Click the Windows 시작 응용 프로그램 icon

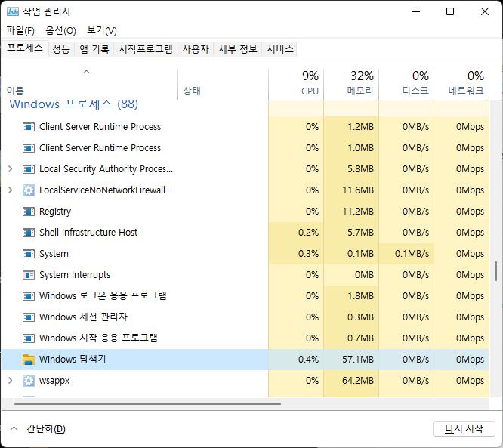pos(29,338)
